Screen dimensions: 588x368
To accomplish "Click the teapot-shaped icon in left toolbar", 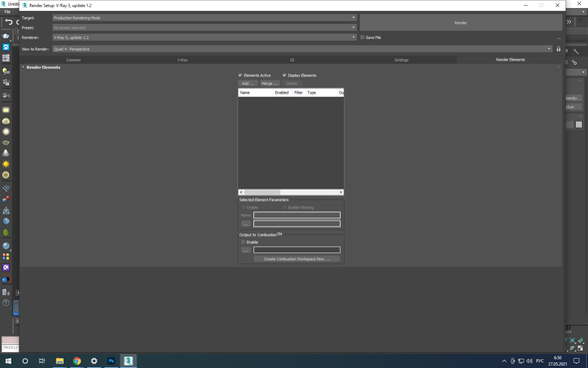I will 6,143.
